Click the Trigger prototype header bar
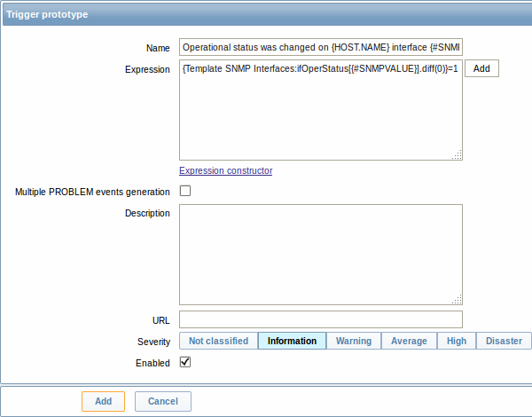This screenshot has width=532, height=417. pyautogui.click(x=268, y=14)
